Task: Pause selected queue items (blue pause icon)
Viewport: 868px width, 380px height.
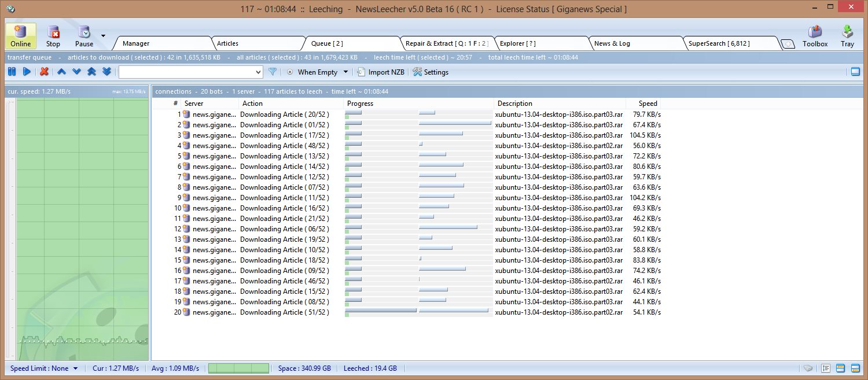Action: (x=12, y=72)
